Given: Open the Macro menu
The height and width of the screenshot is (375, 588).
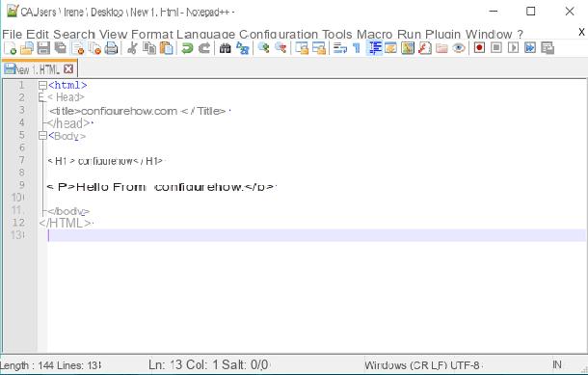Looking at the screenshot, I should (x=375, y=34).
